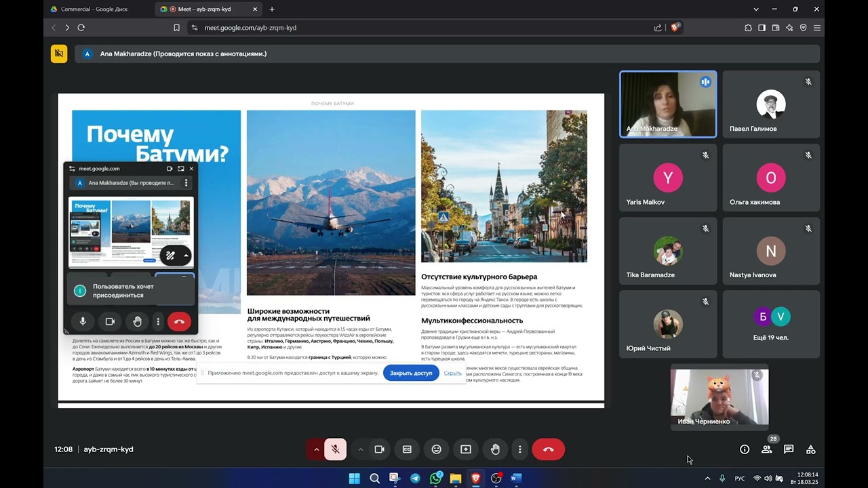Viewport: 868px width, 488px height.
Task: Toggle camera in mini meet.google.com window
Action: [110, 321]
